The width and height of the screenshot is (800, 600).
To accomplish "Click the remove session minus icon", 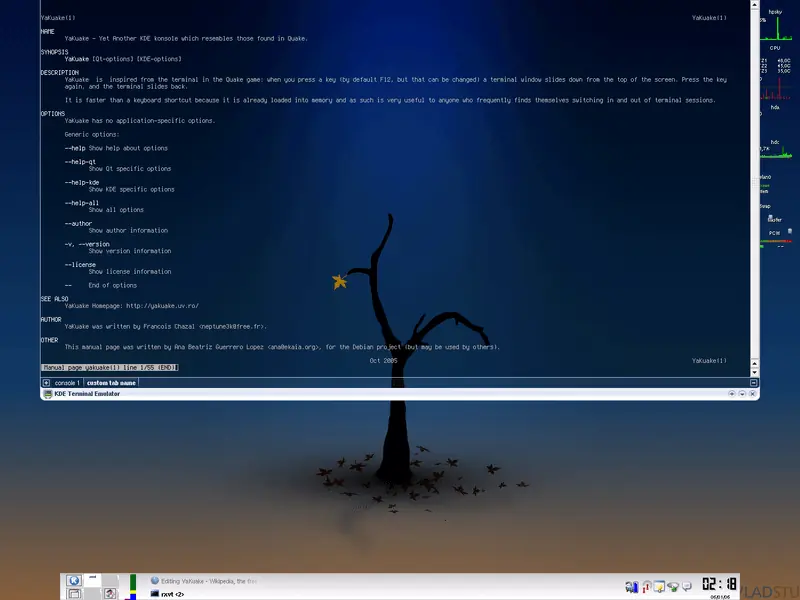I will tap(754, 383).
